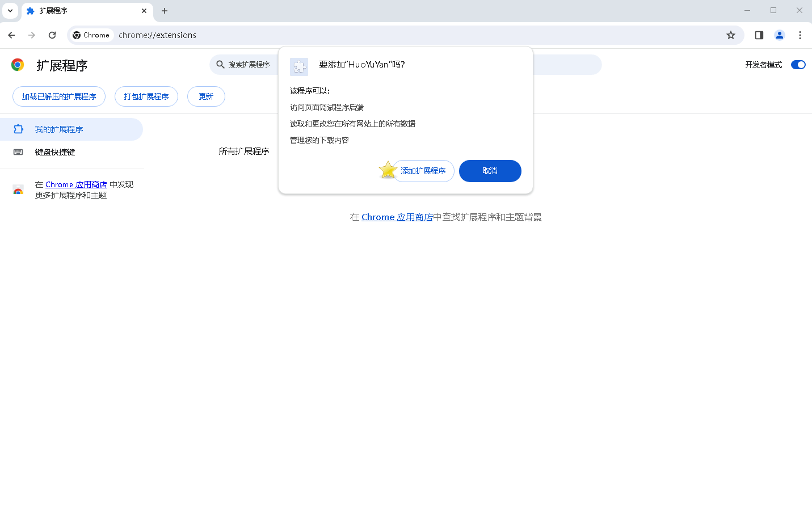Reload the extensions page

pos(52,35)
